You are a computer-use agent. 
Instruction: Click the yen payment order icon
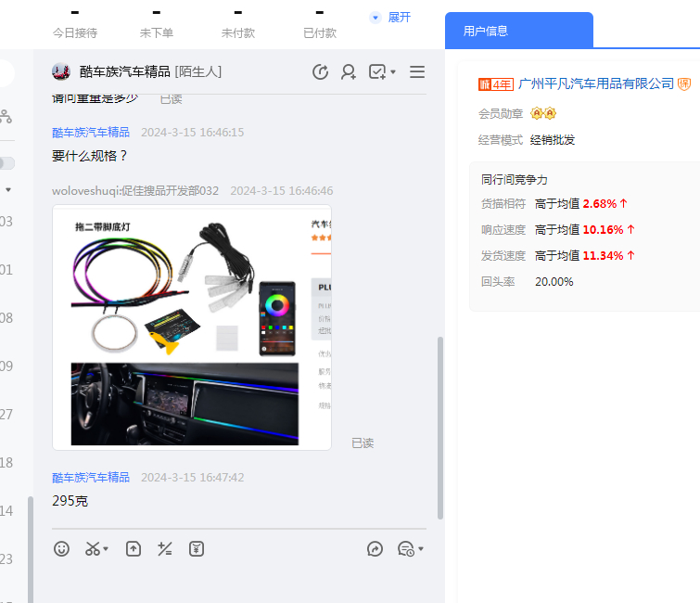pyautogui.click(x=197, y=548)
